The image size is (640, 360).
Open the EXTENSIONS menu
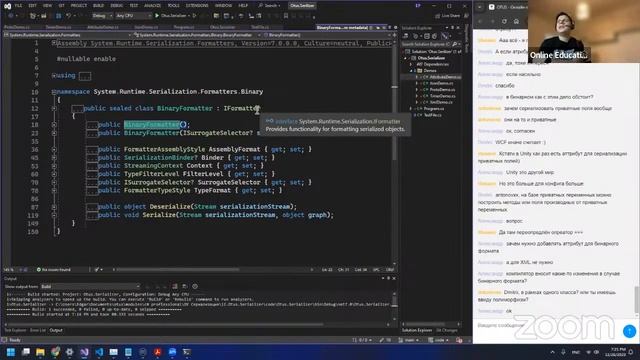[197, 6]
